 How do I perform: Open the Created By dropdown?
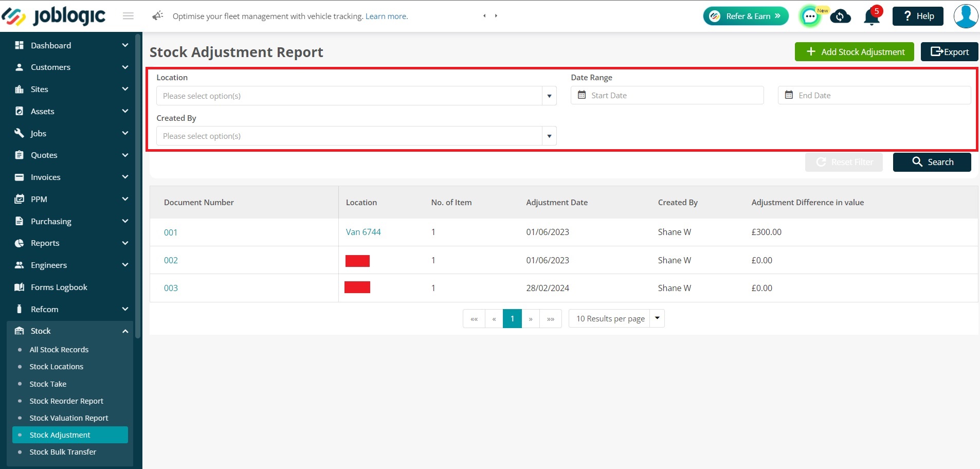point(356,136)
